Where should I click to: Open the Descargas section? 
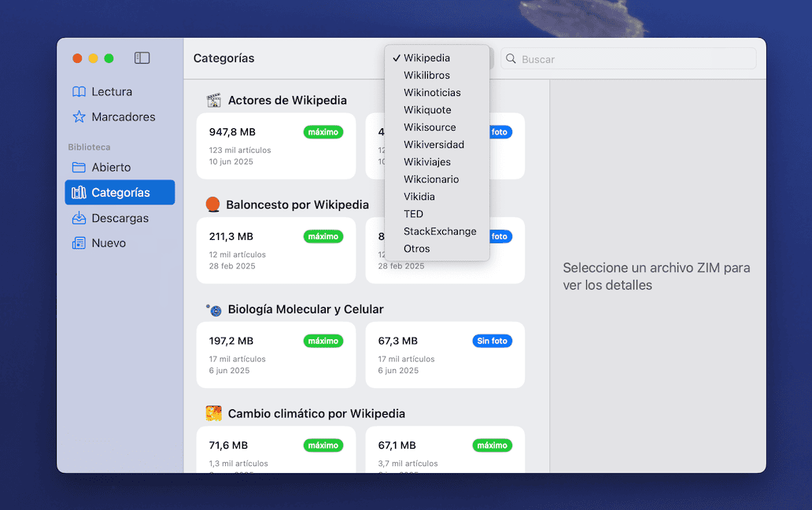(120, 218)
